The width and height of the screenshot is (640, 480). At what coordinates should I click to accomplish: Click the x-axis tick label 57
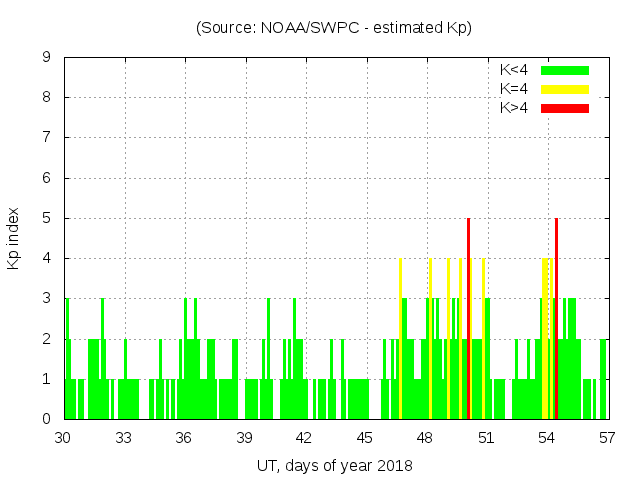606,437
